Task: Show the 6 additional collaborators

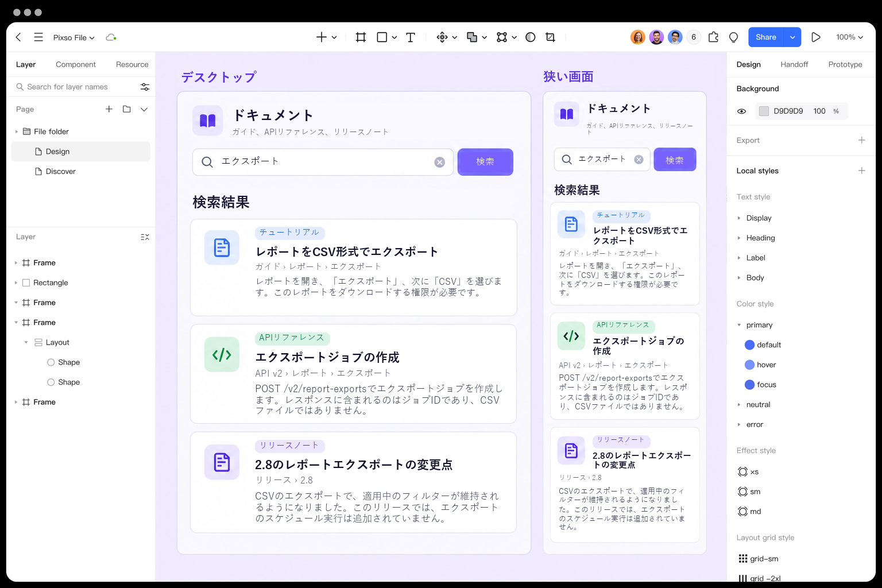Action: click(694, 37)
